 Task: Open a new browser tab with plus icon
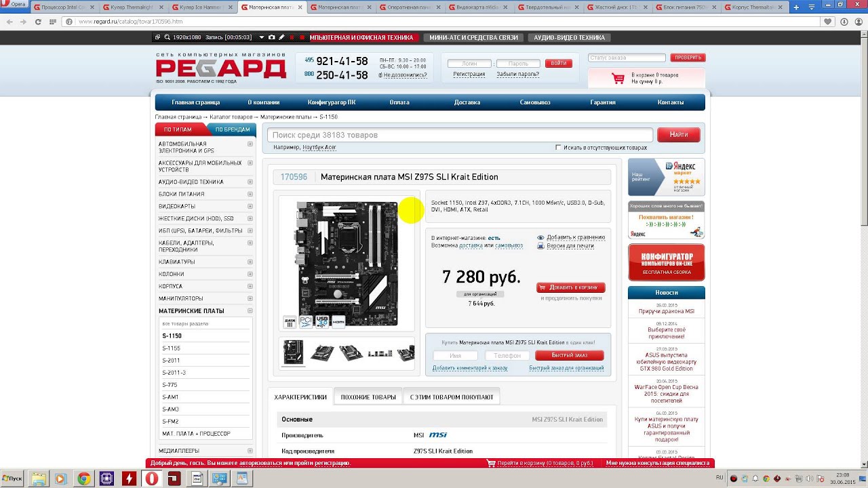point(796,7)
